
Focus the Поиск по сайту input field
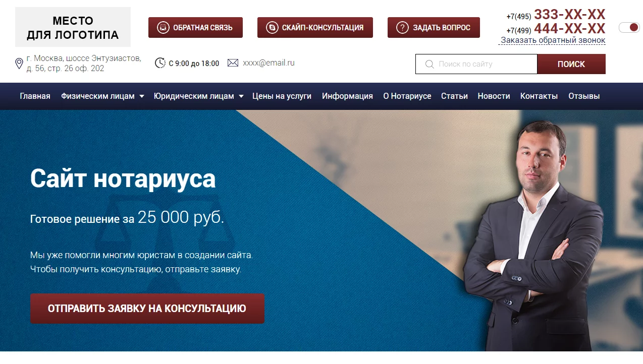[x=476, y=64]
